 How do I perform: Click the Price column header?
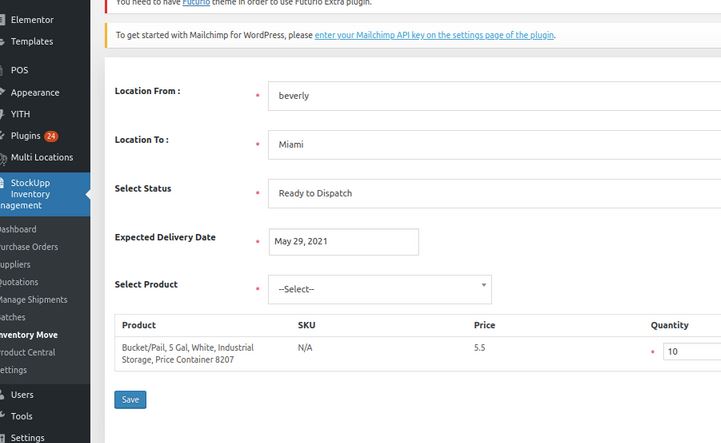tap(484, 325)
